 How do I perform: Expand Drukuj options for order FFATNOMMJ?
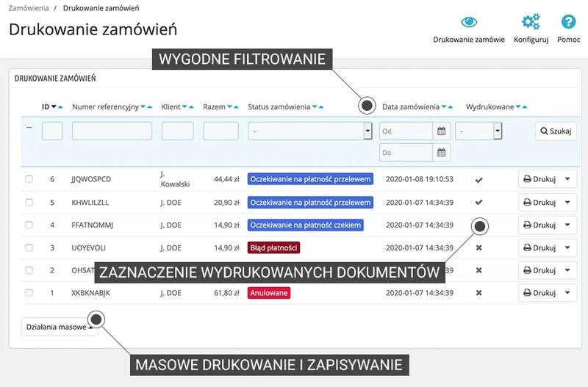567,225
